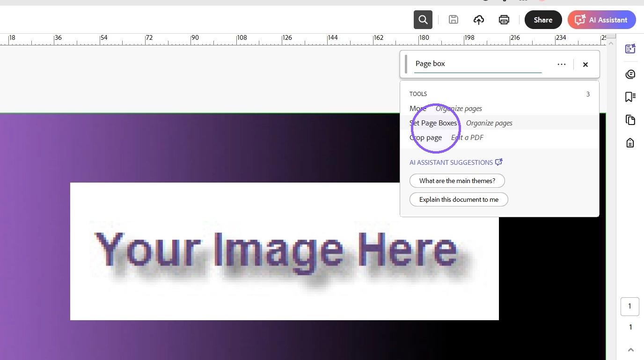The width and height of the screenshot is (644, 360).
Task: Open AI Assistant panel icon in right sidebar
Action: [x=630, y=49]
